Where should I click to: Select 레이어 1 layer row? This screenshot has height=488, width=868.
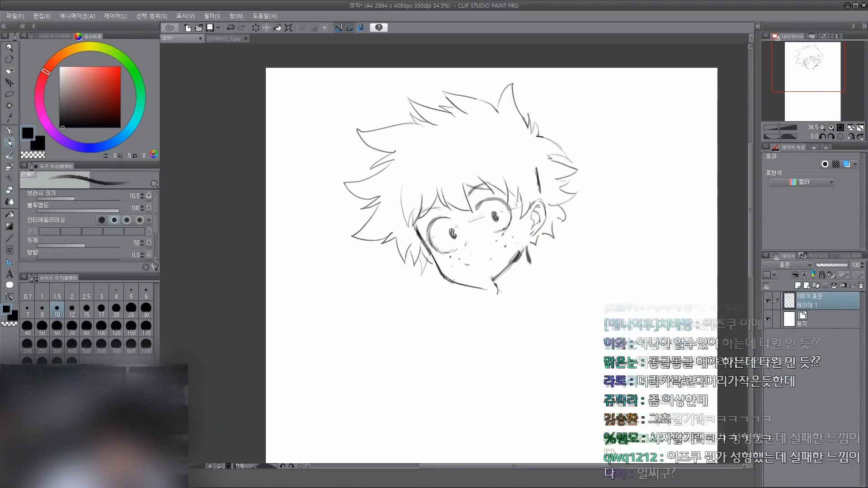[x=821, y=301]
